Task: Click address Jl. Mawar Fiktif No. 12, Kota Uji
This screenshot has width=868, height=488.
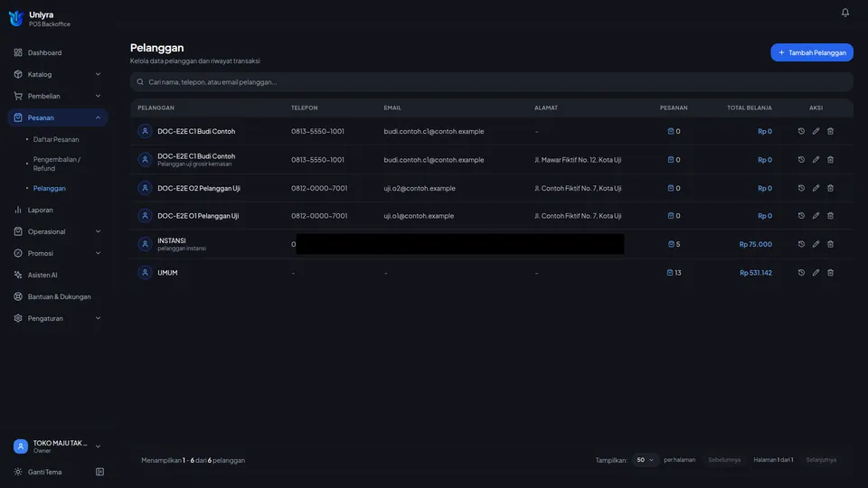Action: point(578,160)
